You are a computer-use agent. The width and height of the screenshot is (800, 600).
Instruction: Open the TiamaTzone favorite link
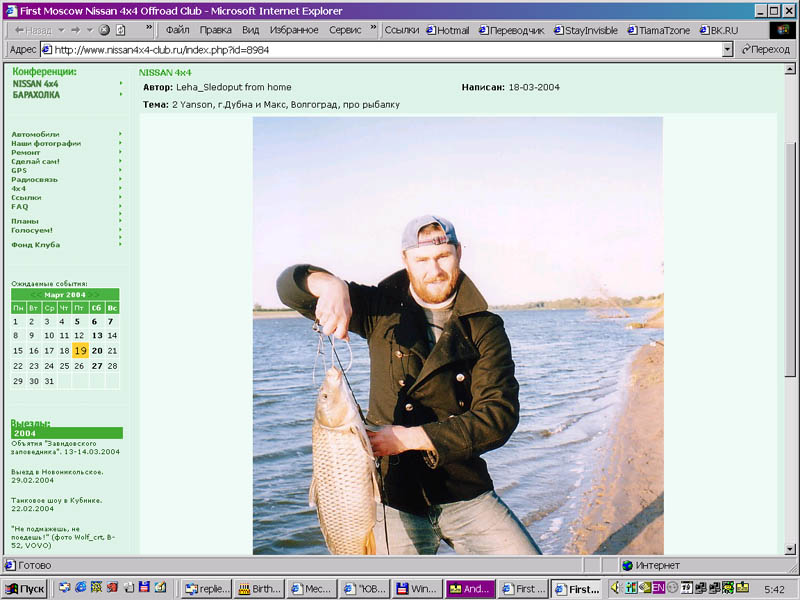click(x=658, y=30)
